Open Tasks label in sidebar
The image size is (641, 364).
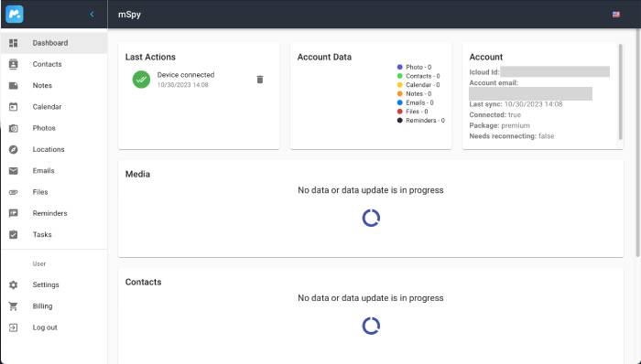[x=42, y=234]
